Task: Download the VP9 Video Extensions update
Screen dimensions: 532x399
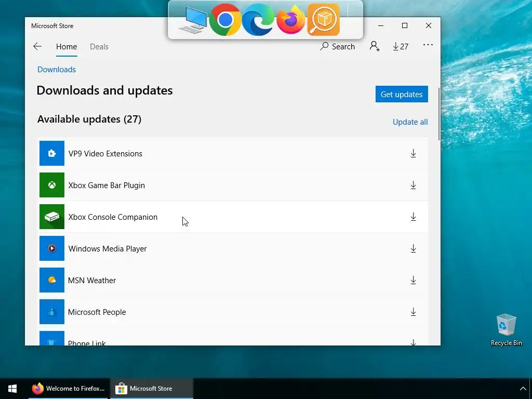Action: (413, 153)
